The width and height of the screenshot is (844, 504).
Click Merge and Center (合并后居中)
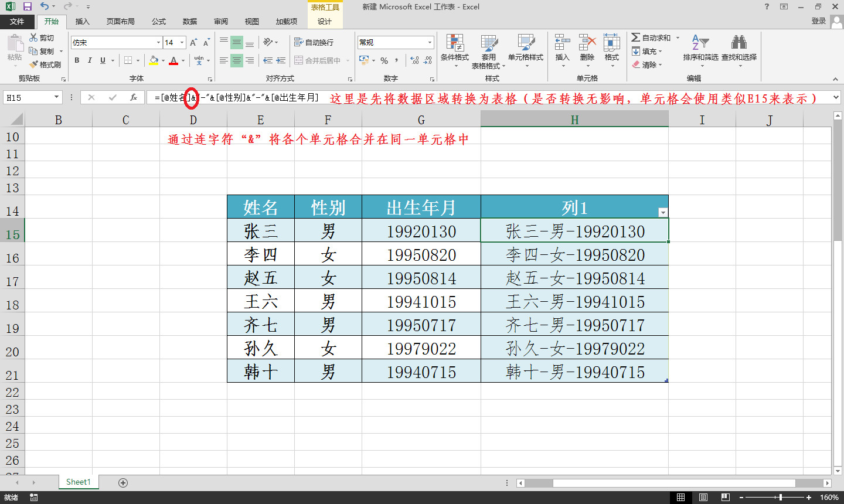317,60
